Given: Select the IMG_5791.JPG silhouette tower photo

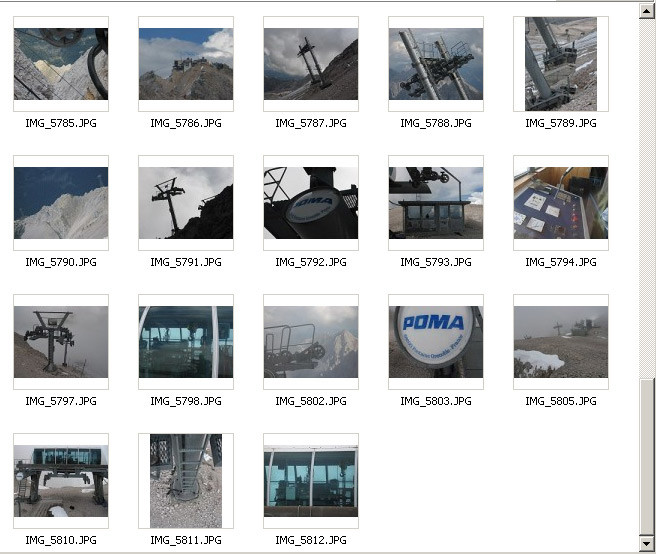Looking at the screenshot, I should (186, 203).
